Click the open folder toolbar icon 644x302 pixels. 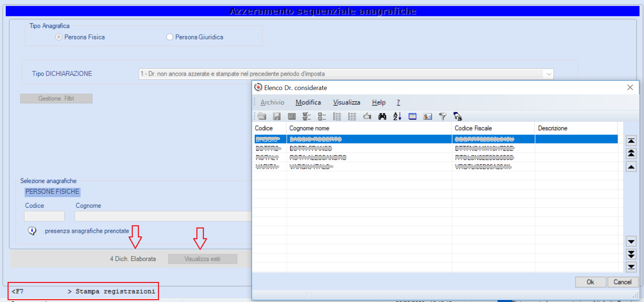click(x=262, y=116)
